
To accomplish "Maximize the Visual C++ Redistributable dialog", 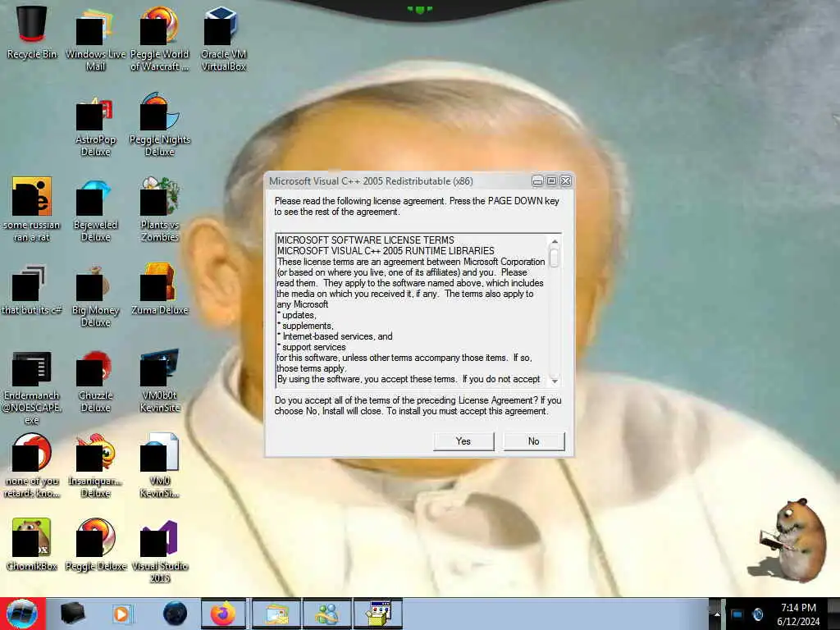I will pos(551,181).
